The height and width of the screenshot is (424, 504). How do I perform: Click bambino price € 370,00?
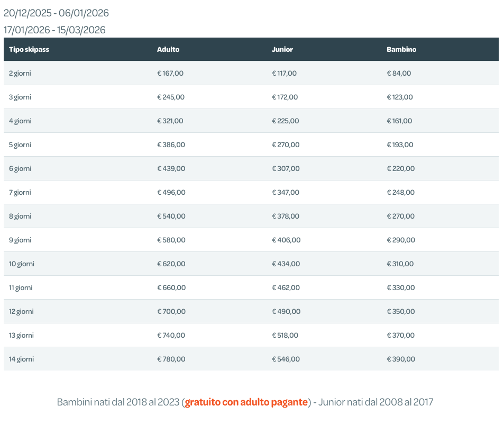tap(401, 335)
